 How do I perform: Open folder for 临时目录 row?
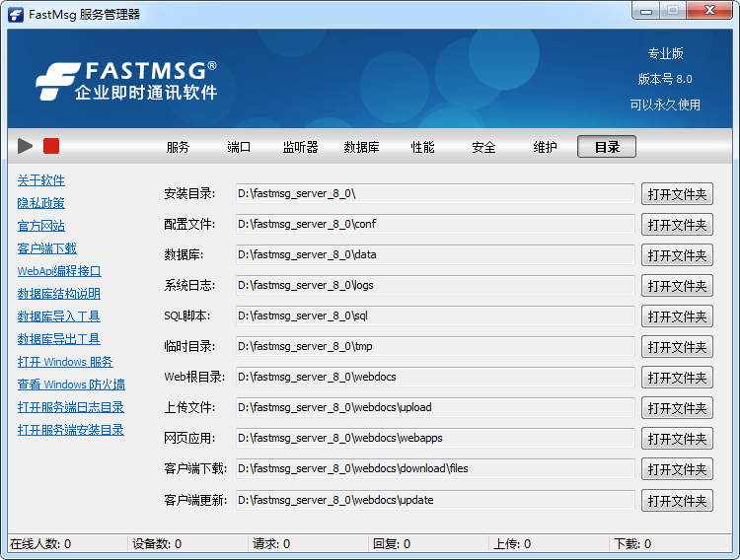click(677, 347)
